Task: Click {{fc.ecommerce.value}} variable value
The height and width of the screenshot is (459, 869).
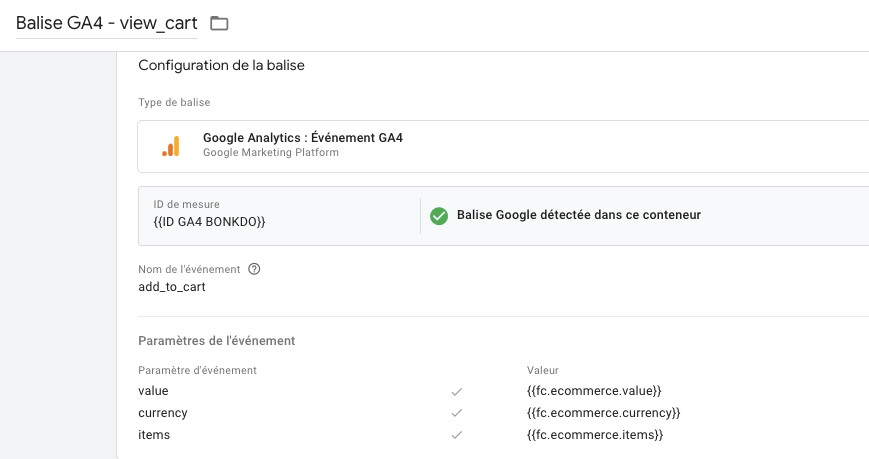Action: (x=594, y=391)
